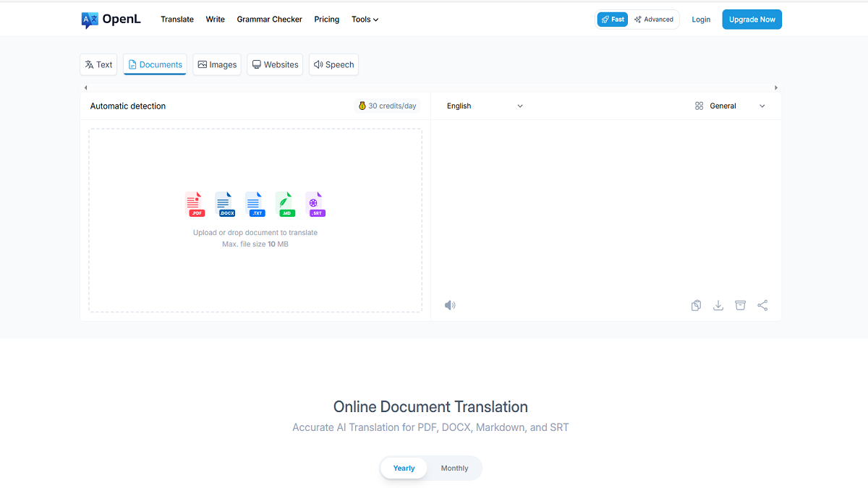Share the translation result

click(x=762, y=305)
